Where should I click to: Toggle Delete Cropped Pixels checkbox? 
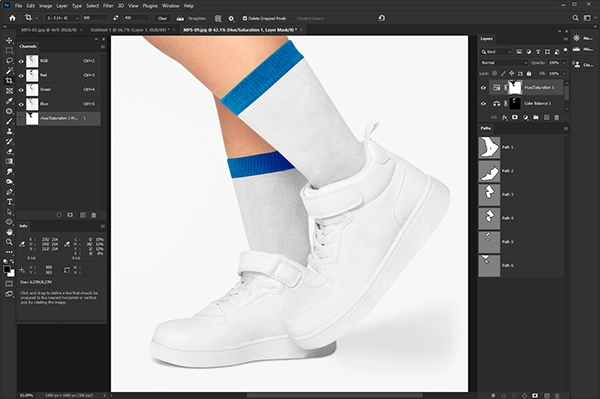tap(245, 18)
